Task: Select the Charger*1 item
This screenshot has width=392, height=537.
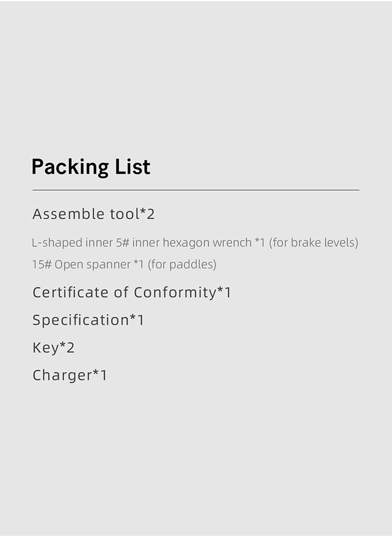Action: point(70,375)
